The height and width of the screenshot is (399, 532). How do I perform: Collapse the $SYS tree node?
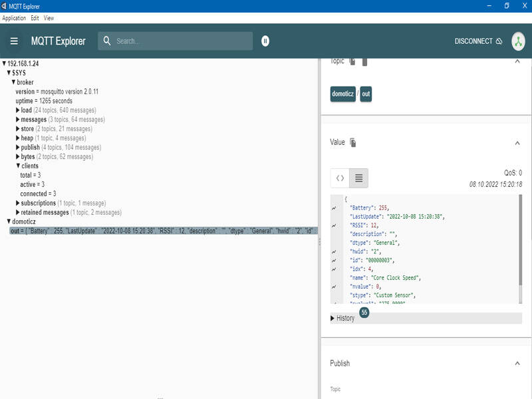coord(9,72)
